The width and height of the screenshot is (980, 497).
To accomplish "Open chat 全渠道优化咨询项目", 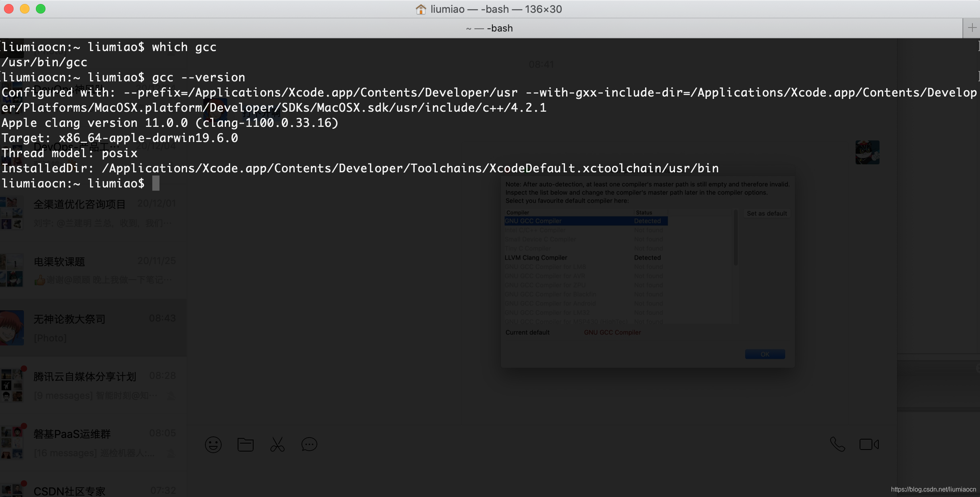I will pyautogui.click(x=93, y=213).
